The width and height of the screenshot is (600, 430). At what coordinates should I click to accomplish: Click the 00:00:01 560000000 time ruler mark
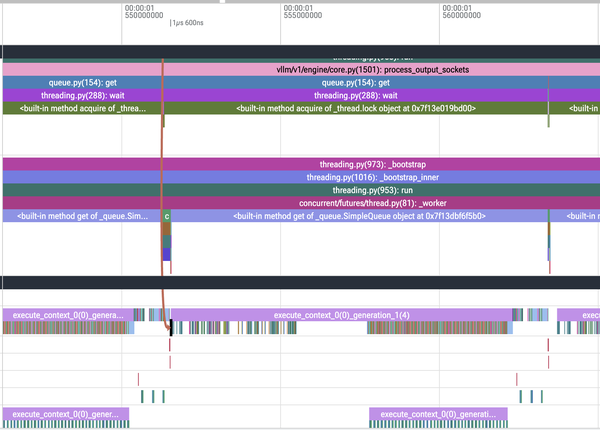coord(461,11)
